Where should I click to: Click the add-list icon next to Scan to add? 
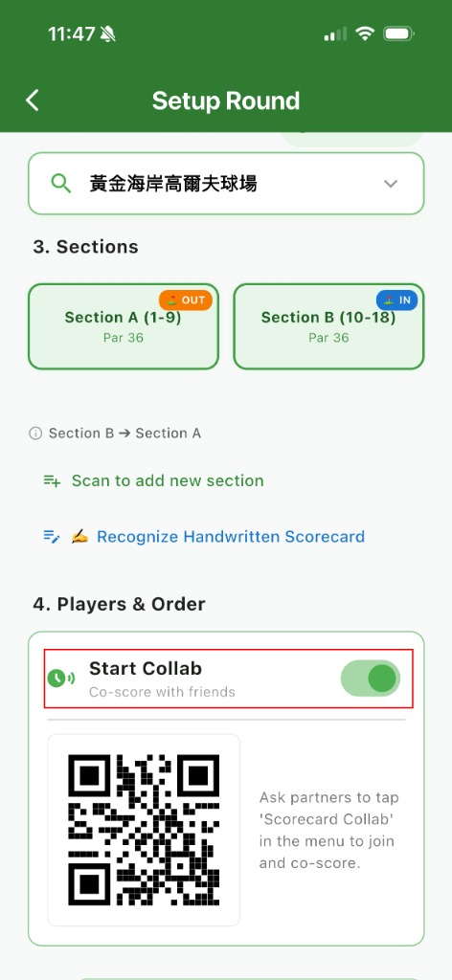52,480
